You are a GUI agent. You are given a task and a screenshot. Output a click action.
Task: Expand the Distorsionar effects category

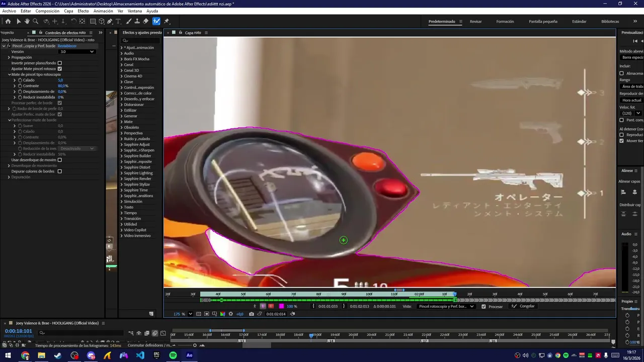tap(121, 105)
